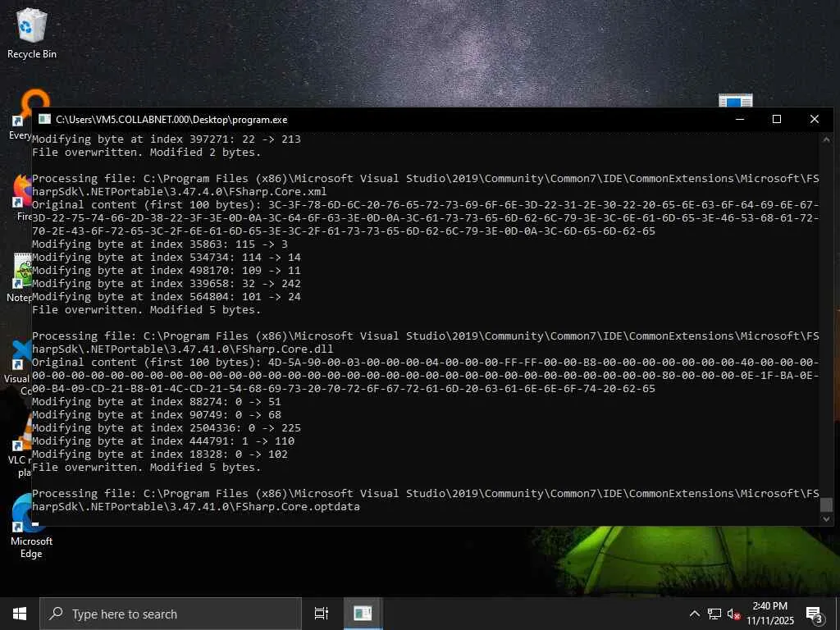Click the line 'Modifying byte at index 564804: 101 -> 24'
This screenshot has height=630, width=840.
point(166,297)
